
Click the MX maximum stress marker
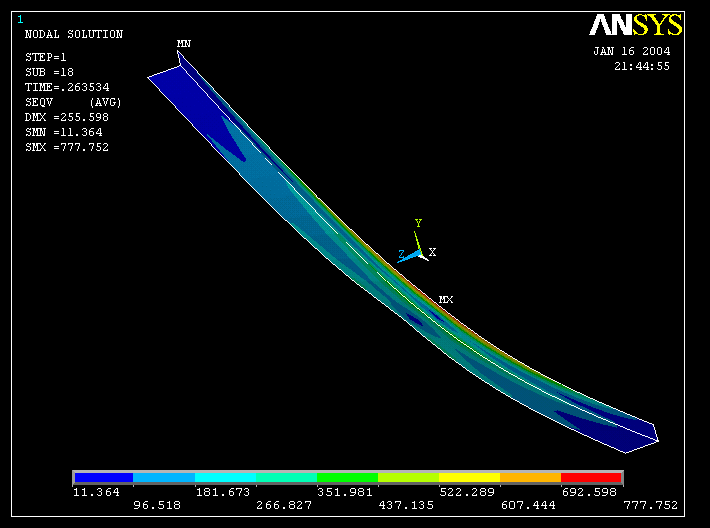tap(446, 300)
